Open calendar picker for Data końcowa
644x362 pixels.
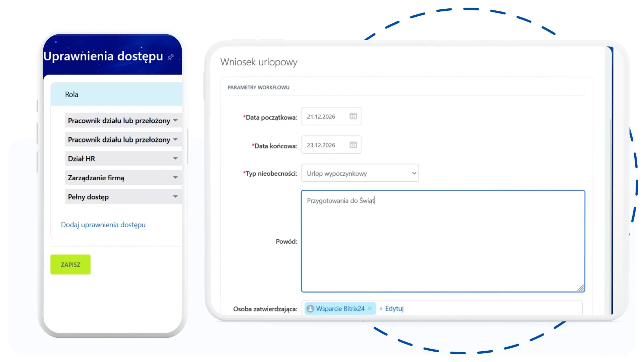pyautogui.click(x=353, y=145)
